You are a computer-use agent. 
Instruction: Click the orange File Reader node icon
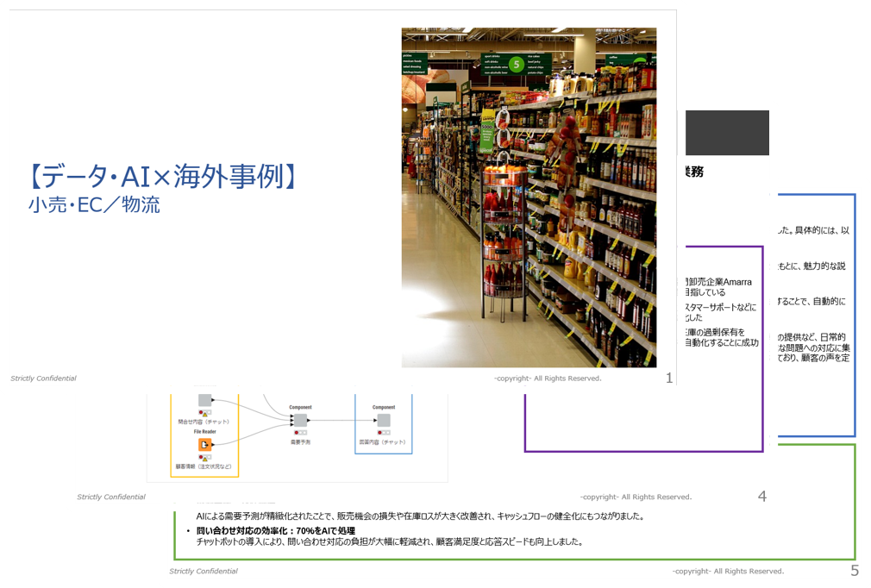205,445
